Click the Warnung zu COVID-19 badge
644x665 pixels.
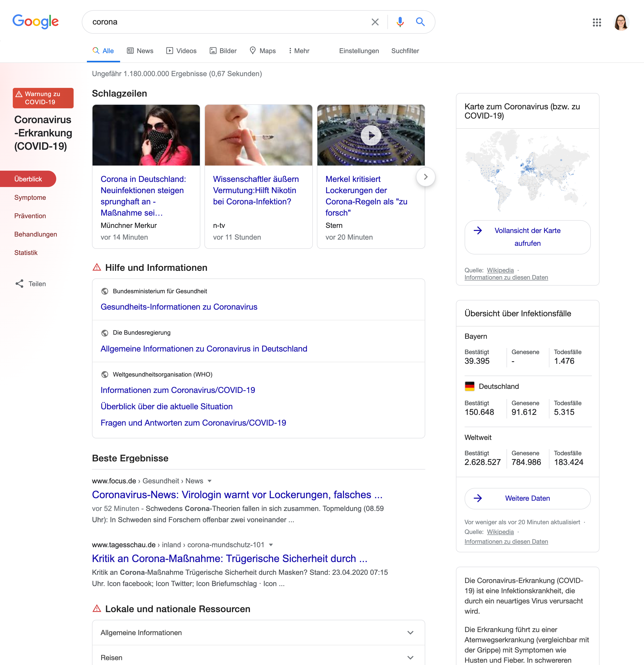[x=43, y=98]
